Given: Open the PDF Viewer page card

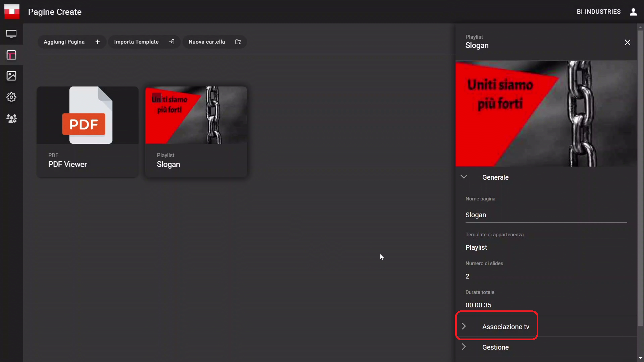Looking at the screenshot, I should pos(87,132).
